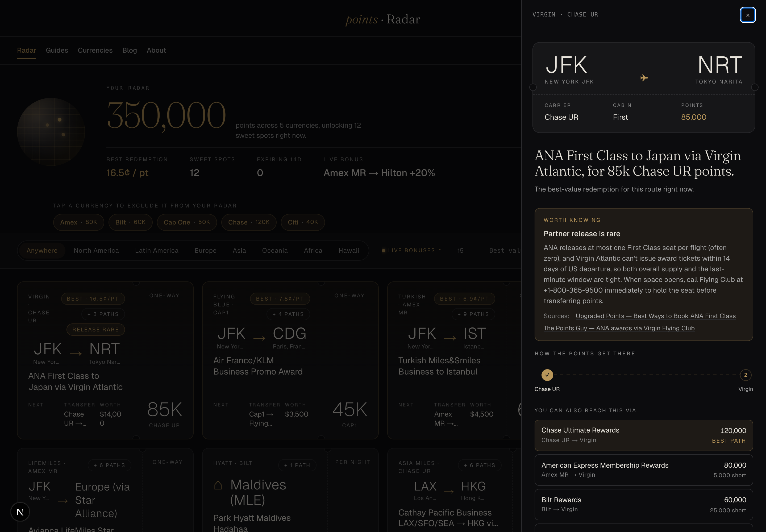
Task: Select the Oceania region filter
Action: pos(275,250)
